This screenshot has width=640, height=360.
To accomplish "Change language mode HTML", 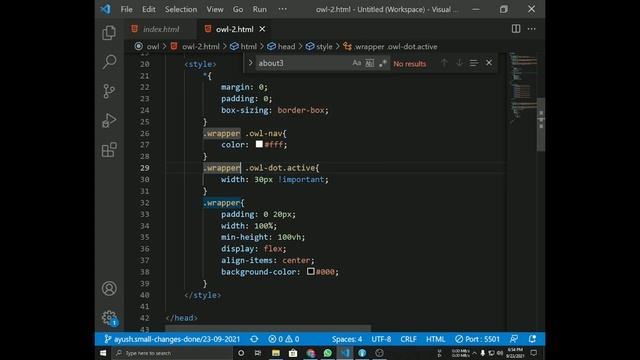I will tap(436, 339).
